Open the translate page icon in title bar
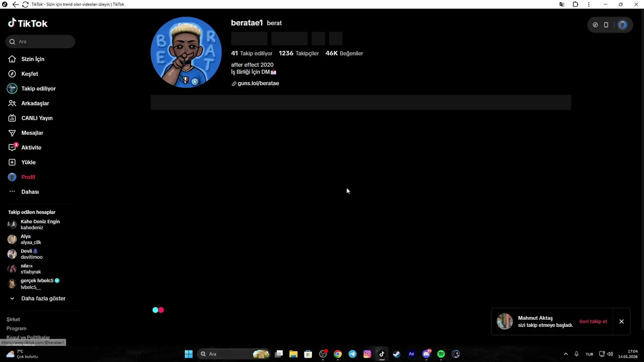 point(562,5)
